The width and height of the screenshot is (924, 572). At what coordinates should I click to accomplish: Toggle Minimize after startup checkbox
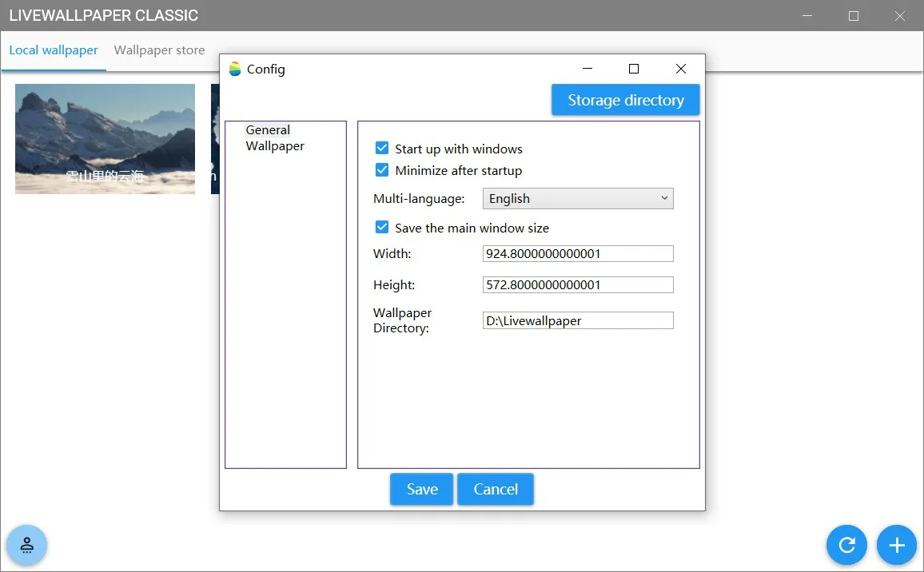click(x=382, y=170)
